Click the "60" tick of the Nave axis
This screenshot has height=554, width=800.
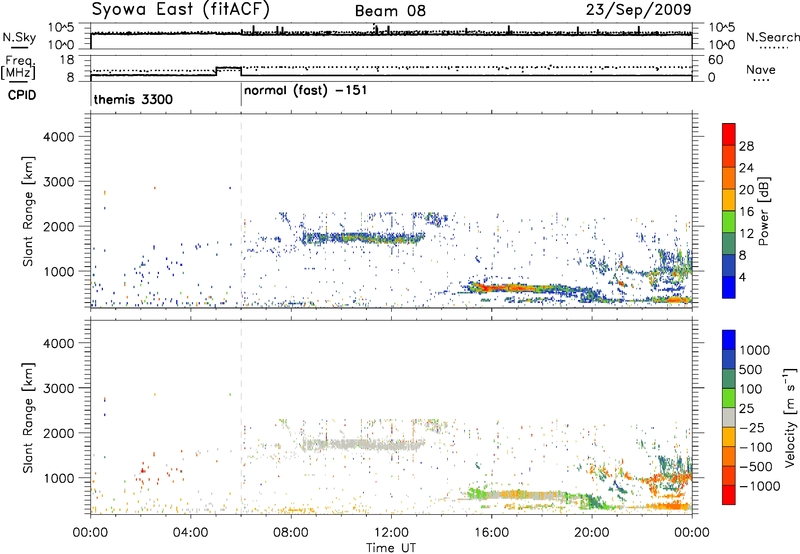click(715, 60)
